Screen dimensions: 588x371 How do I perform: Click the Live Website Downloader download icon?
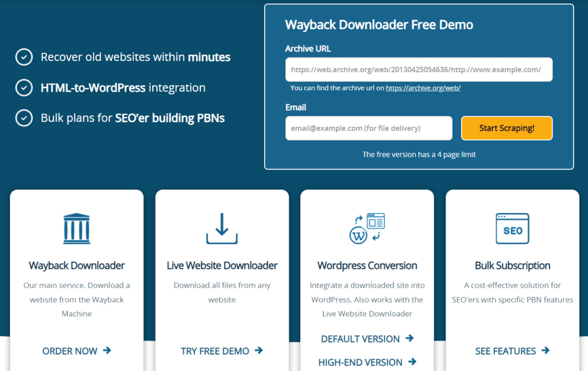click(x=222, y=229)
